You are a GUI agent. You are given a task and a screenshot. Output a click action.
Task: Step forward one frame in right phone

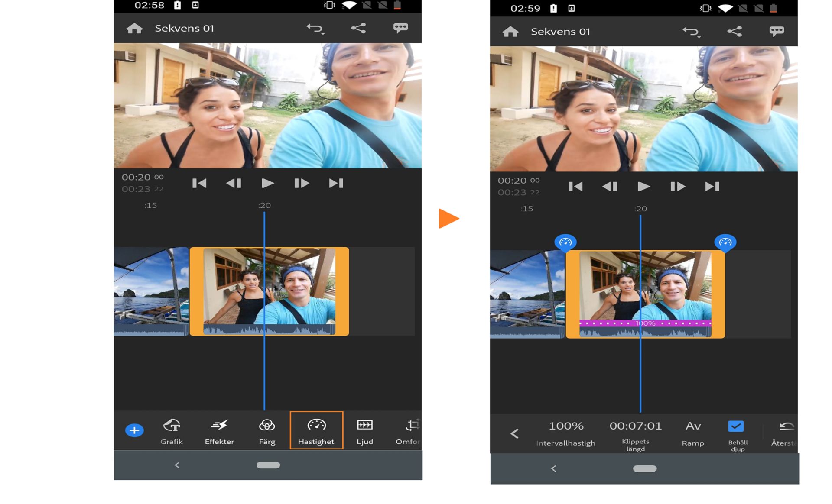(x=677, y=187)
